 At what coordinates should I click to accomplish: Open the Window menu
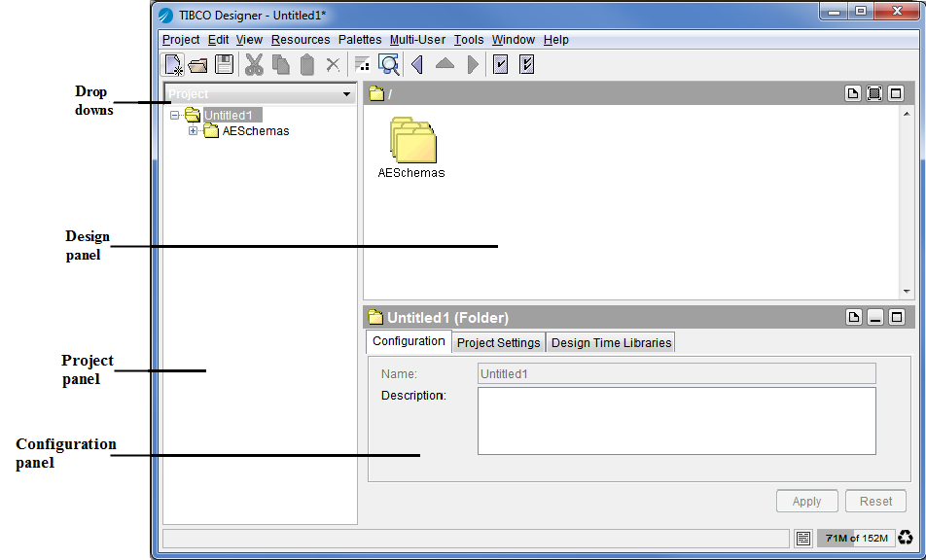point(514,40)
